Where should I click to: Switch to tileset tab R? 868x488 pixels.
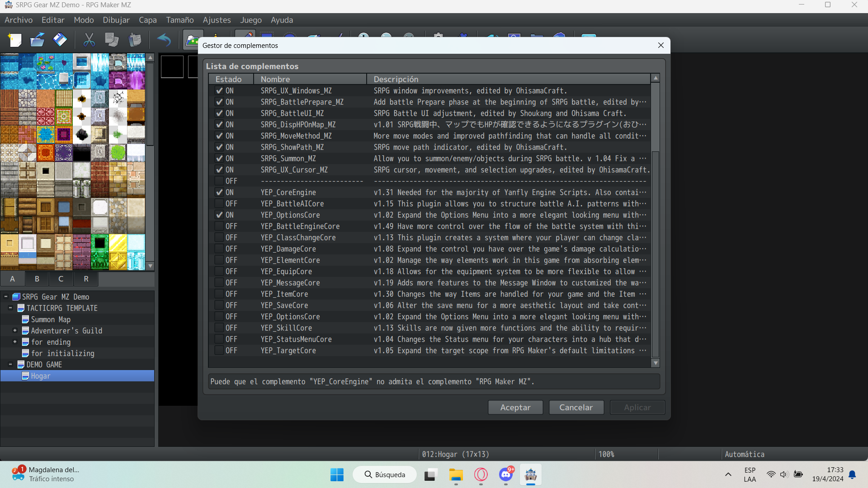tap(86, 279)
